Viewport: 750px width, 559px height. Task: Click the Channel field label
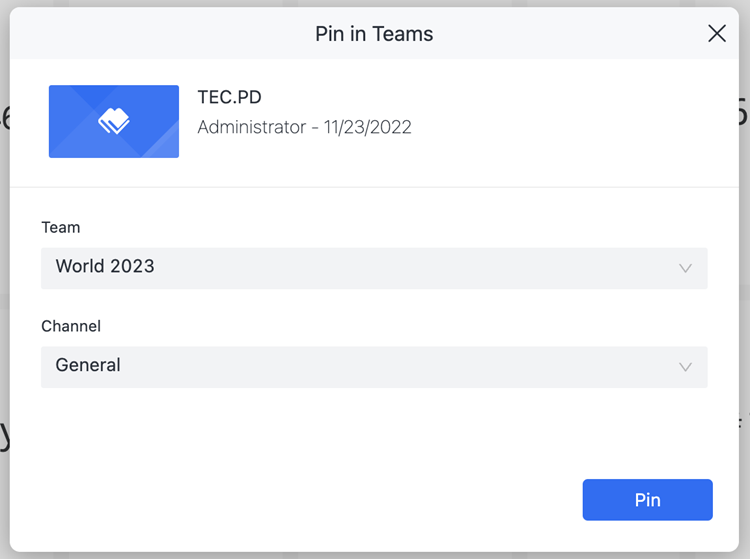click(71, 326)
